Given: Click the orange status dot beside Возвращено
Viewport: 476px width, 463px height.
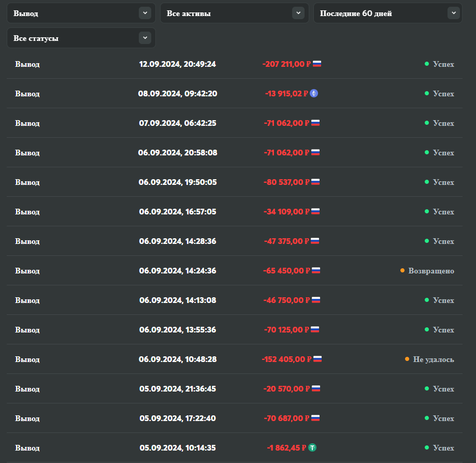Looking at the screenshot, I should (x=402, y=270).
